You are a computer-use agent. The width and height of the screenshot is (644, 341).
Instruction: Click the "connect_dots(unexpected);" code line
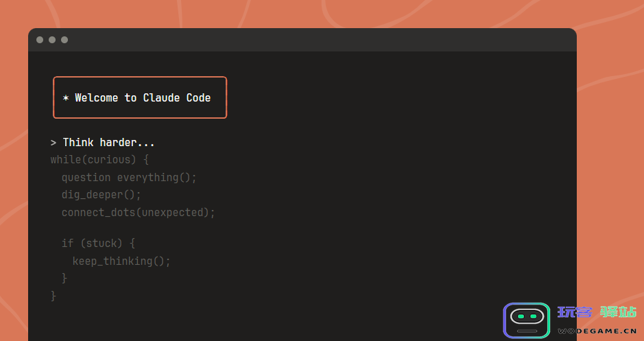tap(138, 213)
